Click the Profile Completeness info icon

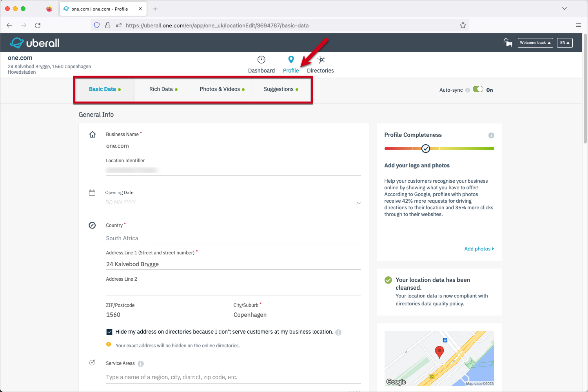coord(491,135)
